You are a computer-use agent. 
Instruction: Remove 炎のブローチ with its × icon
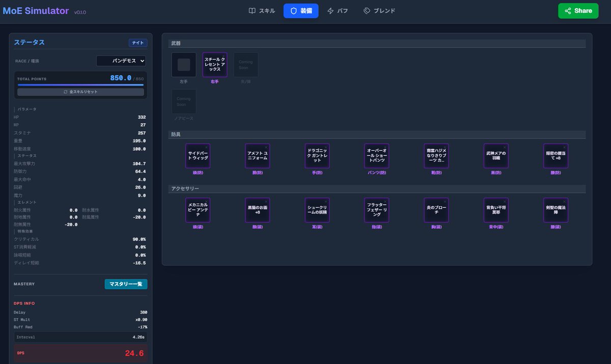point(445,201)
